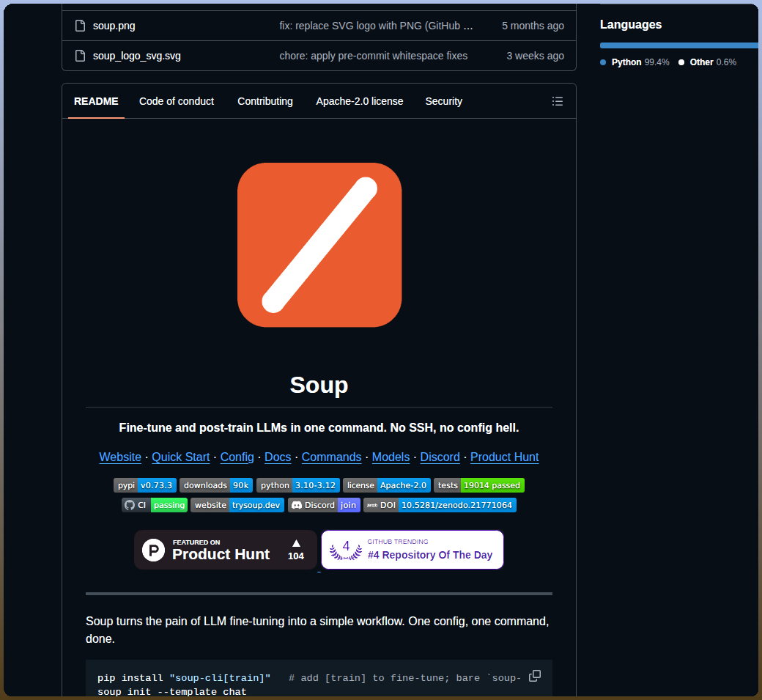Follow the Discord text link

(440, 457)
